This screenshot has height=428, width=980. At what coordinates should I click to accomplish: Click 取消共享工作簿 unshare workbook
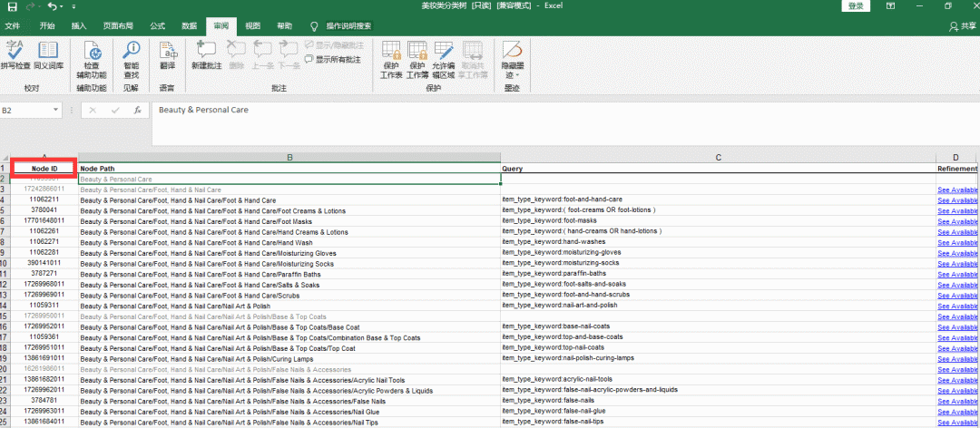pos(473,60)
